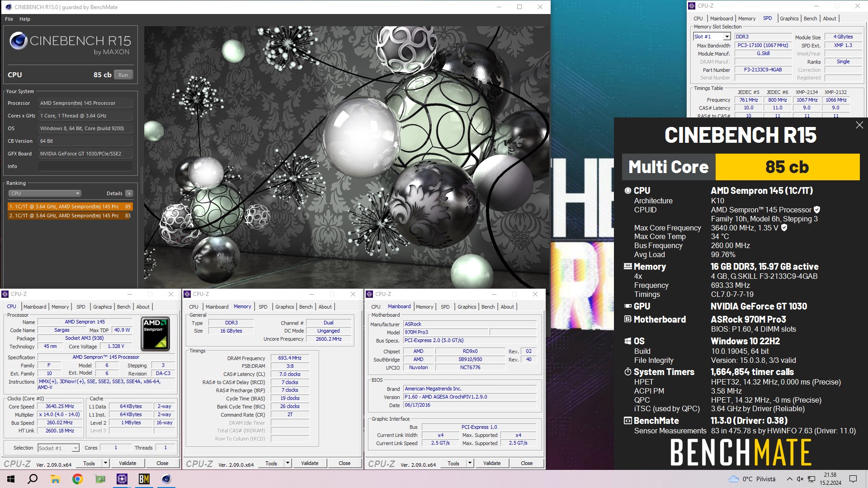Open Cinebench Help menu
The width and height of the screenshot is (868, 488).
click(x=25, y=19)
